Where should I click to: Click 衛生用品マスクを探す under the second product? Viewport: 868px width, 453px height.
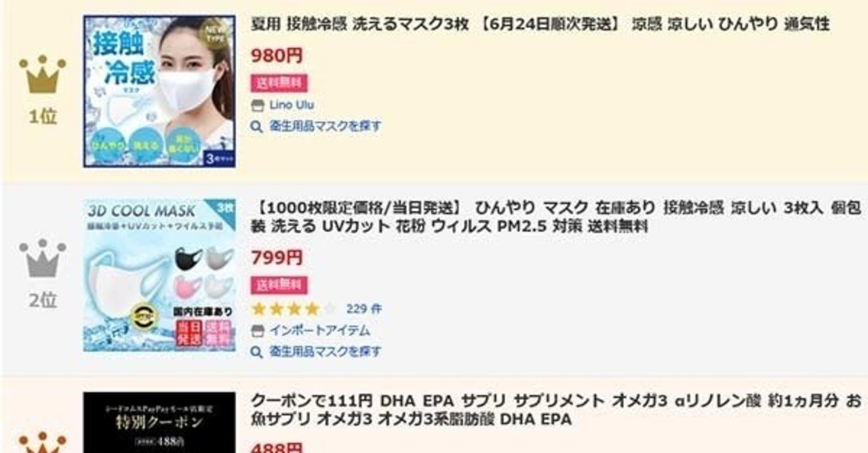[x=325, y=352]
